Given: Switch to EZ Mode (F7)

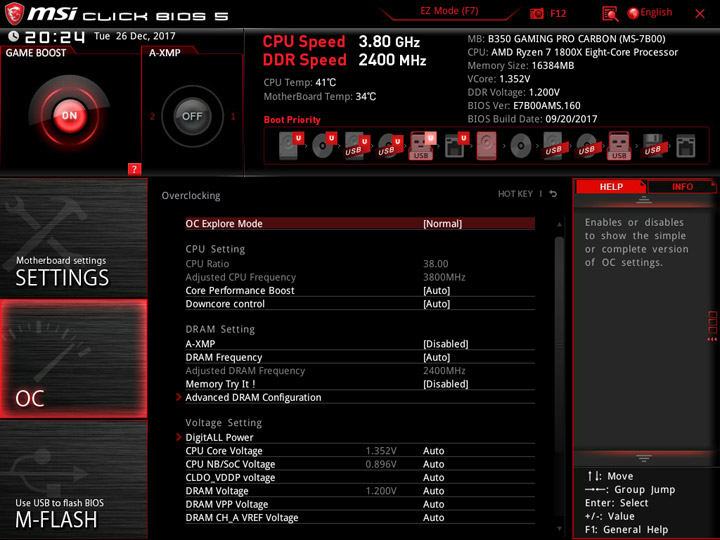Looking at the screenshot, I should (449, 11).
